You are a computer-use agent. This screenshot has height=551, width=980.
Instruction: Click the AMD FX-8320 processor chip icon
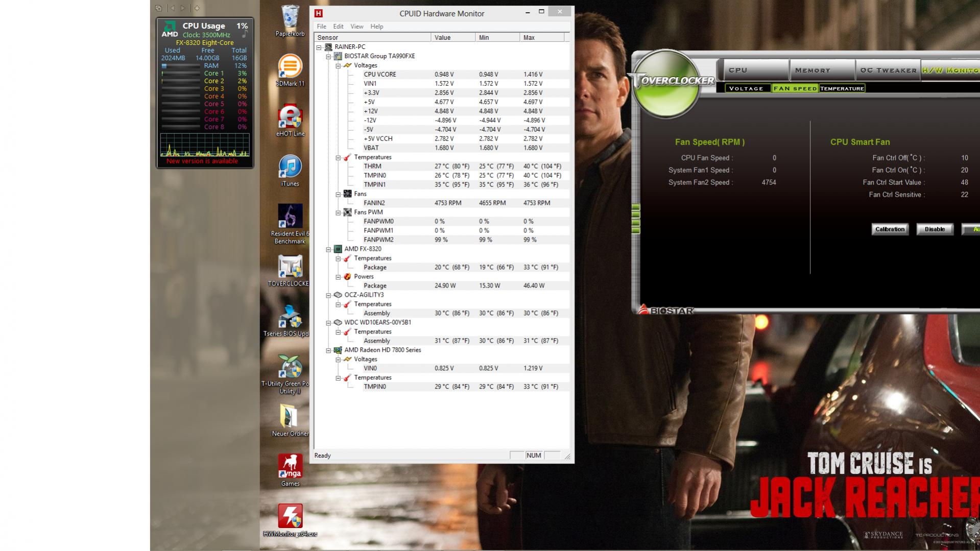coord(338,249)
